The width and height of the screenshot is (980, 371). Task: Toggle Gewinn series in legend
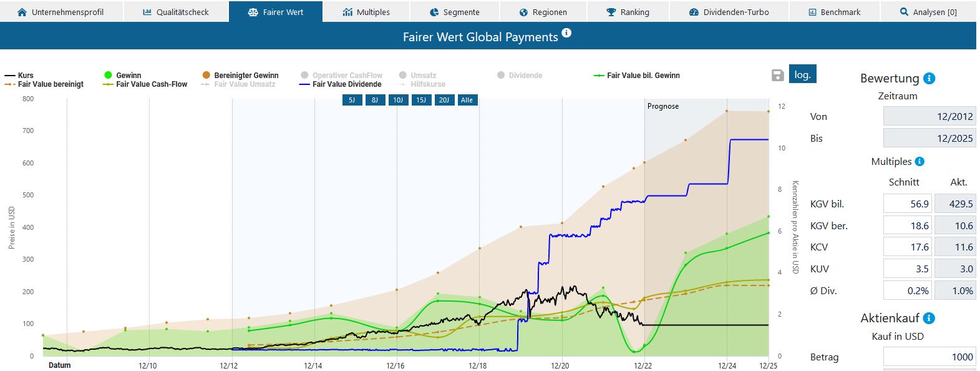pos(122,75)
